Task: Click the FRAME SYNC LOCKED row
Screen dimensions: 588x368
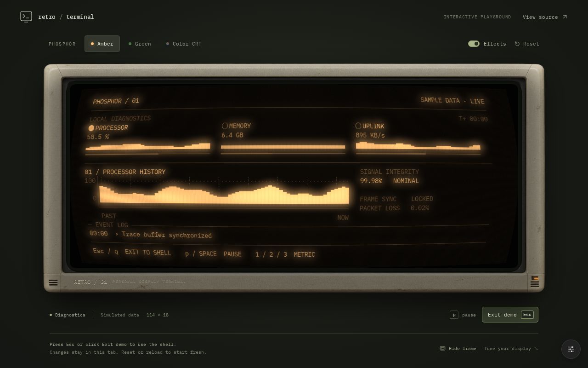Action: 396,199
